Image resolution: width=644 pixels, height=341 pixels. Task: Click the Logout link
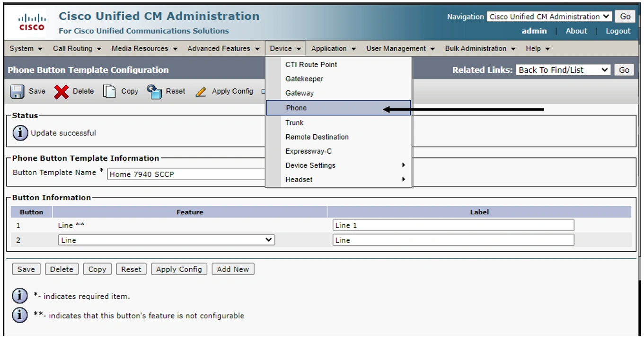[618, 31]
